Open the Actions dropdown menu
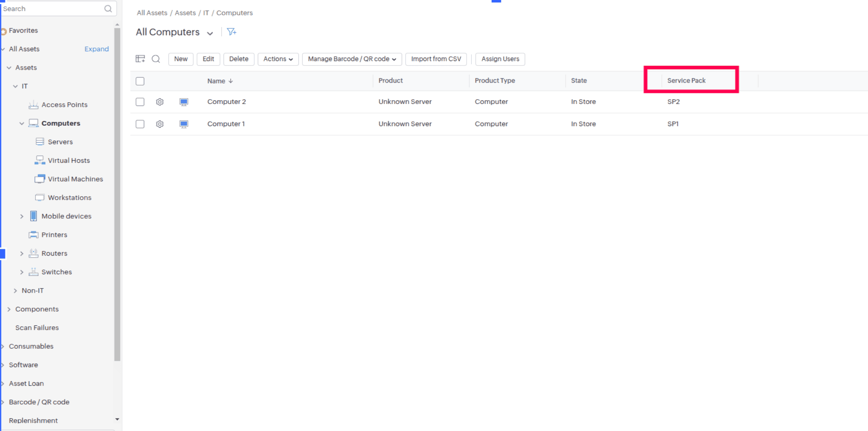This screenshot has height=431, width=868. 278,59
